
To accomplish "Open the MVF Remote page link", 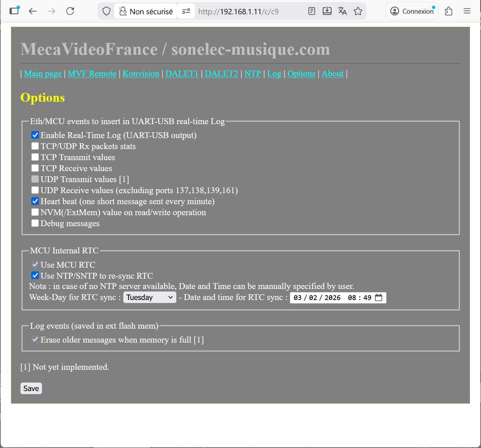I will pyautogui.click(x=92, y=73).
